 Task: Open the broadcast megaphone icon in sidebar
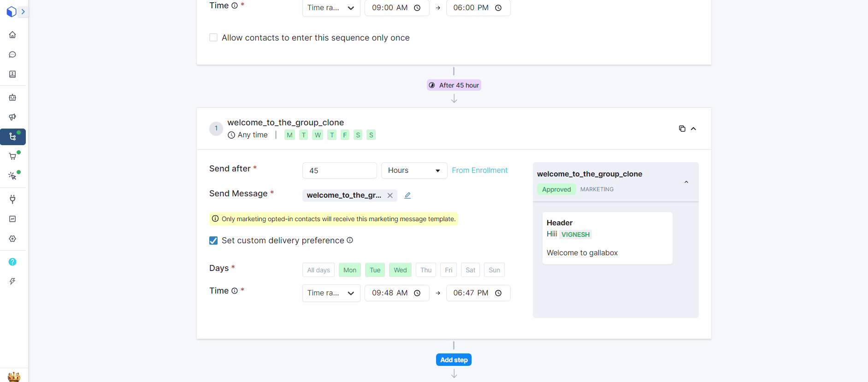pos(12,117)
